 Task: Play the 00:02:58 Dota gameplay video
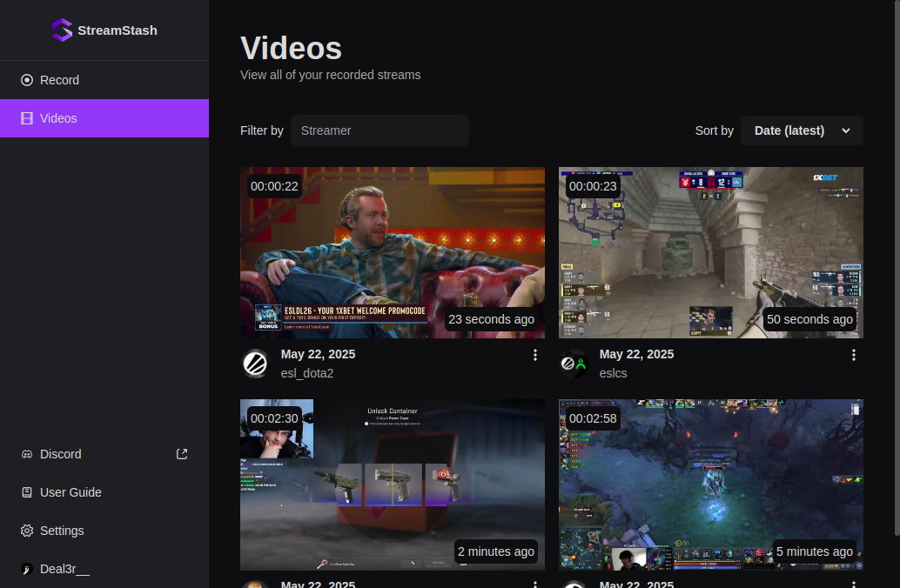click(x=711, y=484)
